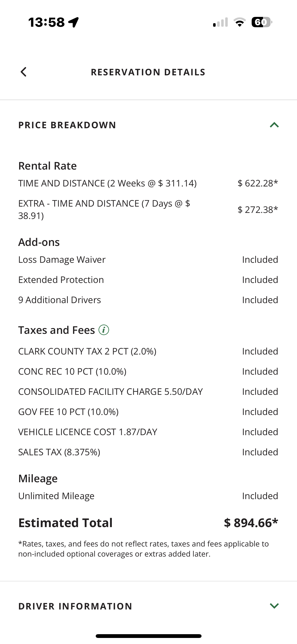Tap the back arrow icon
This screenshot has height=644, width=297.
click(x=23, y=72)
